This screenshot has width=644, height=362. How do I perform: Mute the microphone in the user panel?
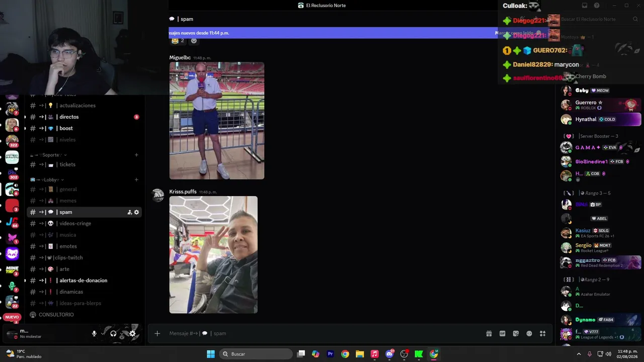[x=94, y=333]
